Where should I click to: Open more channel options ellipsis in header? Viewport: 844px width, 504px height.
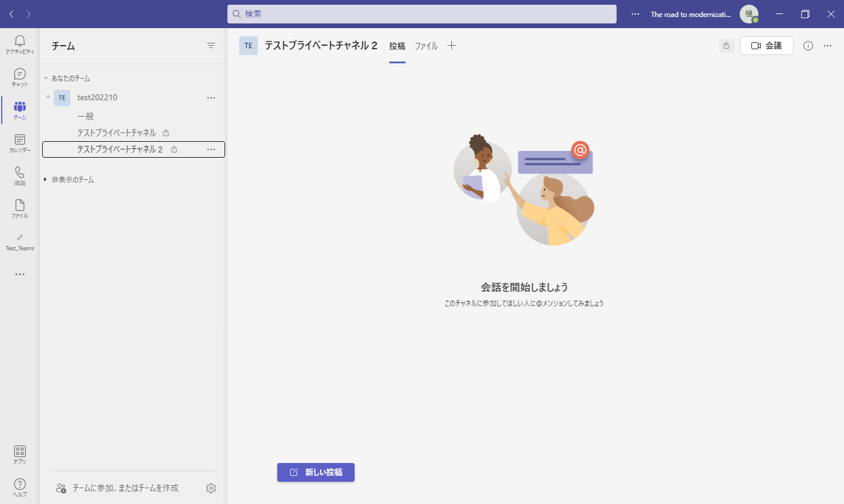(828, 46)
